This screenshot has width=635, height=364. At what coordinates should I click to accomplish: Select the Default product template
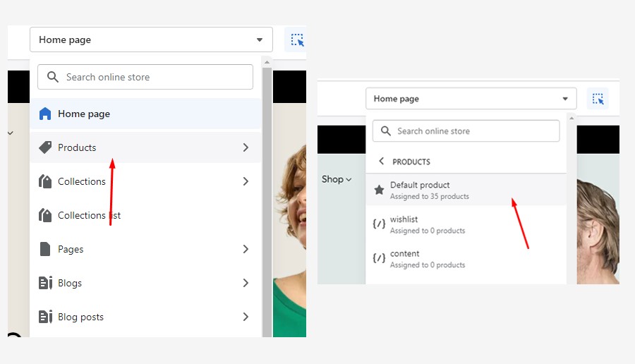[466, 190]
